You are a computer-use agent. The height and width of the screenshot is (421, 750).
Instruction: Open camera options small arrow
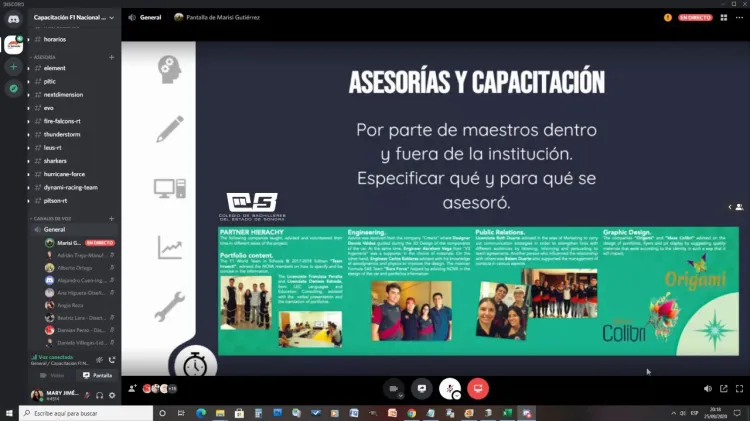[x=400, y=396]
